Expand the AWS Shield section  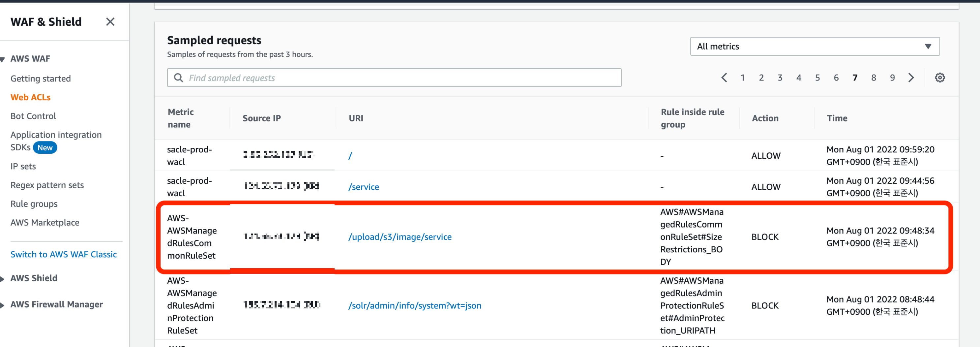coord(2,279)
